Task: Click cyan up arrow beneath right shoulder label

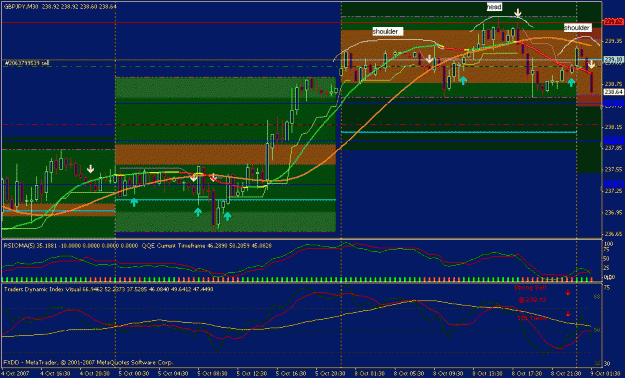Action: (572, 83)
